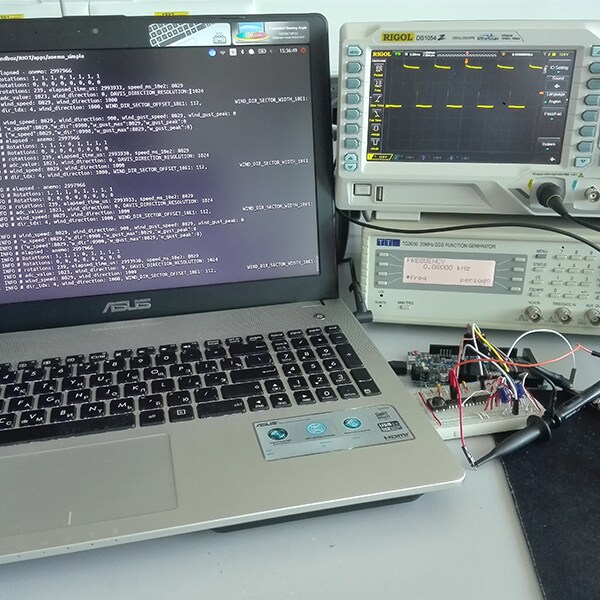Open the clock showing 15:36:49

pos(288,51)
